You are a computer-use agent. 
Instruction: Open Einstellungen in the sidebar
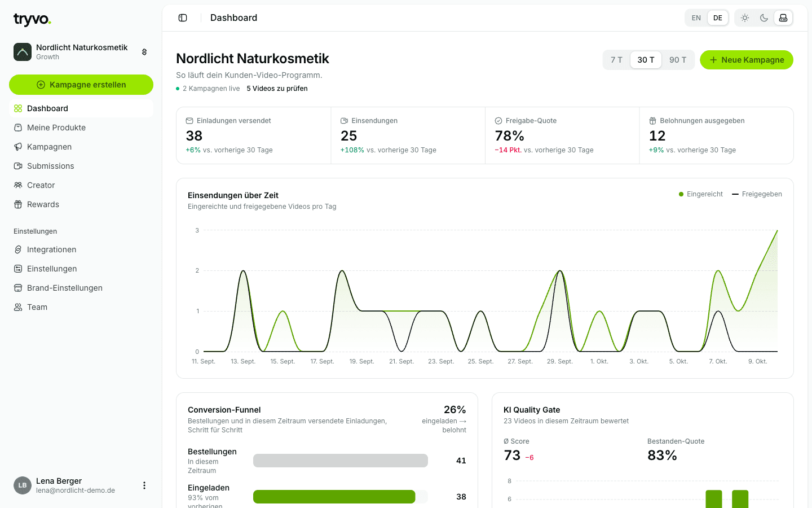pos(81,269)
